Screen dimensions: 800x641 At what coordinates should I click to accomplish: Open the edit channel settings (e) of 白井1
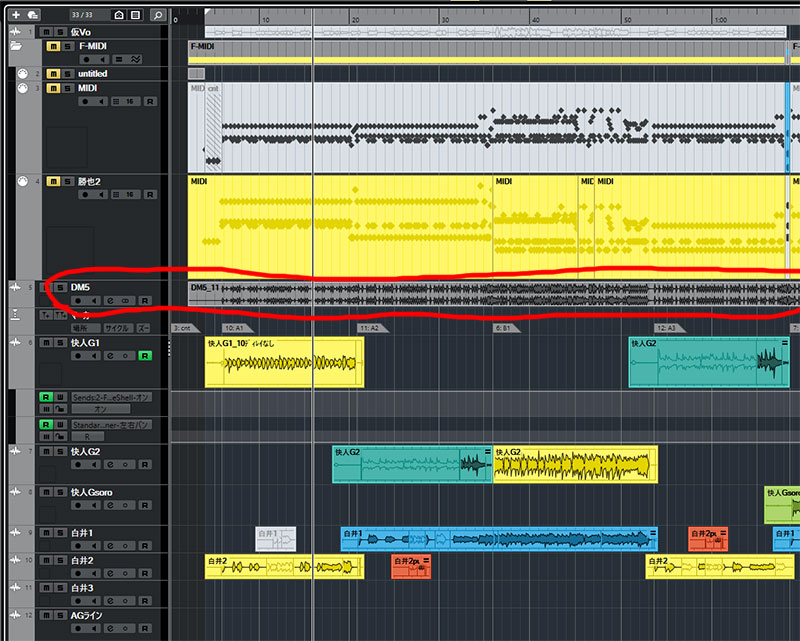[x=111, y=546]
